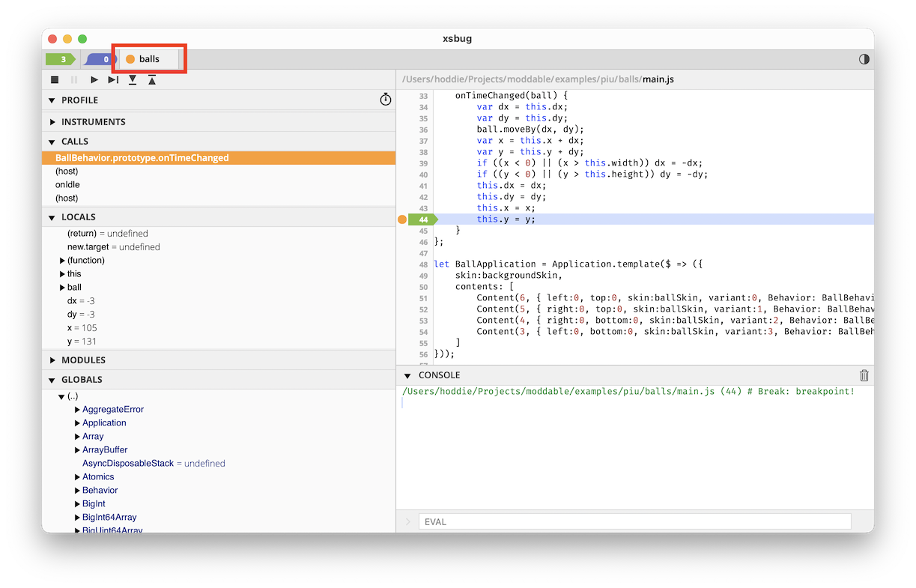
Task: Clear console with the trash icon
Action: tap(864, 375)
